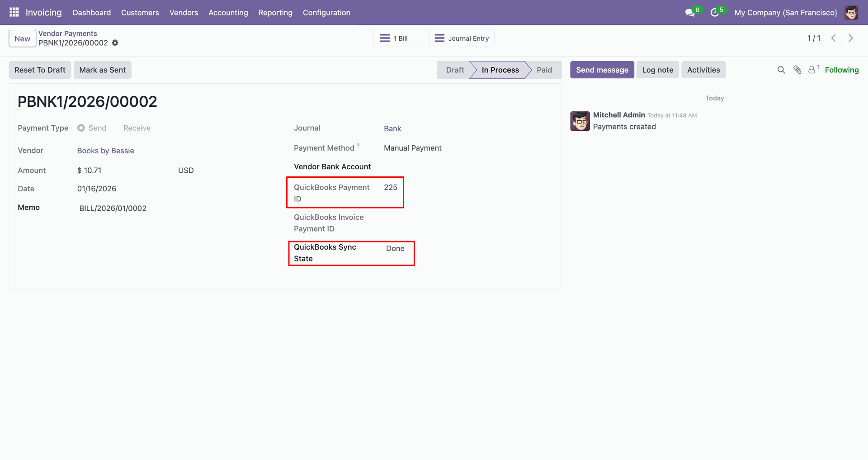Click the user avatar in the top bar
Viewport: 868px width, 460px height.
tap(851, 13)
